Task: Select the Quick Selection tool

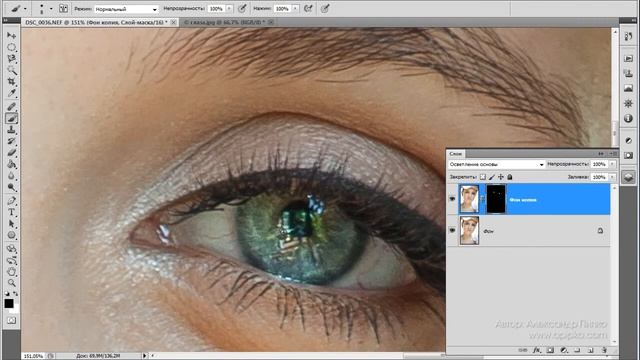Action: pos(11,70)
